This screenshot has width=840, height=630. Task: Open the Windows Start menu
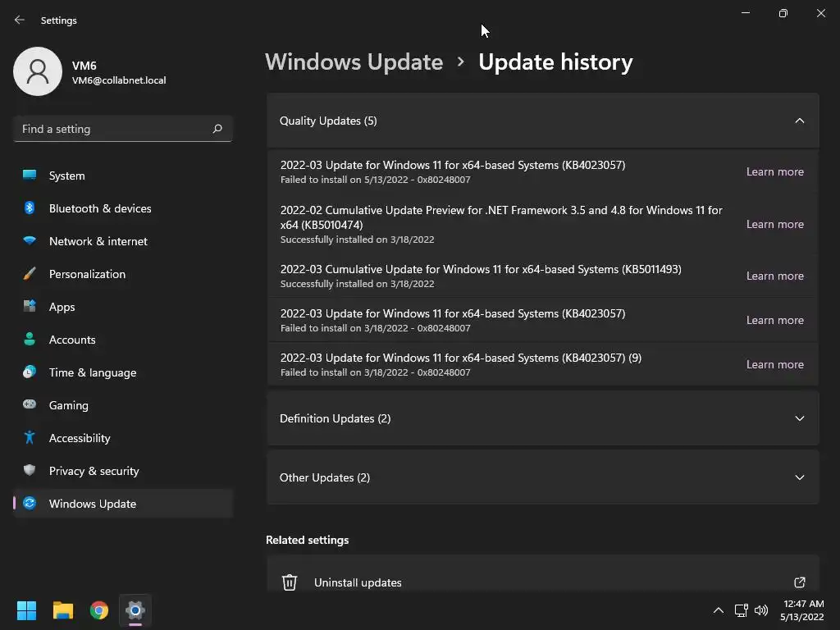click(x=27, y=610)
